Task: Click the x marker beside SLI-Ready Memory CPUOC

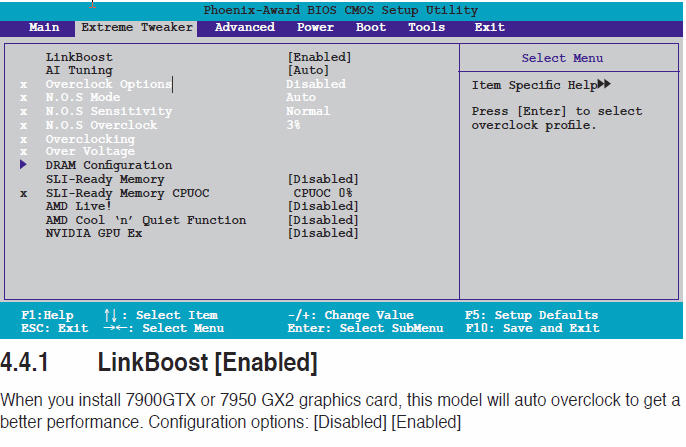Action: click(23, 193)
